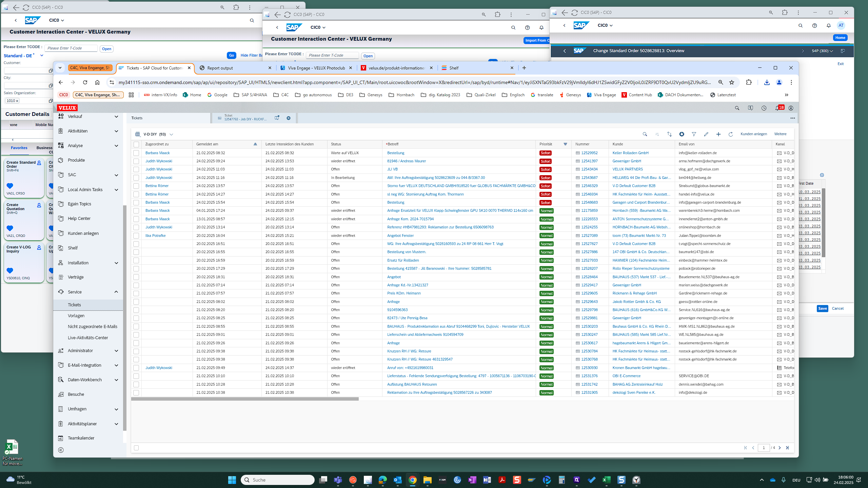
Task: Open the user profile icon in the VELUX header
Action: (791, 108)
